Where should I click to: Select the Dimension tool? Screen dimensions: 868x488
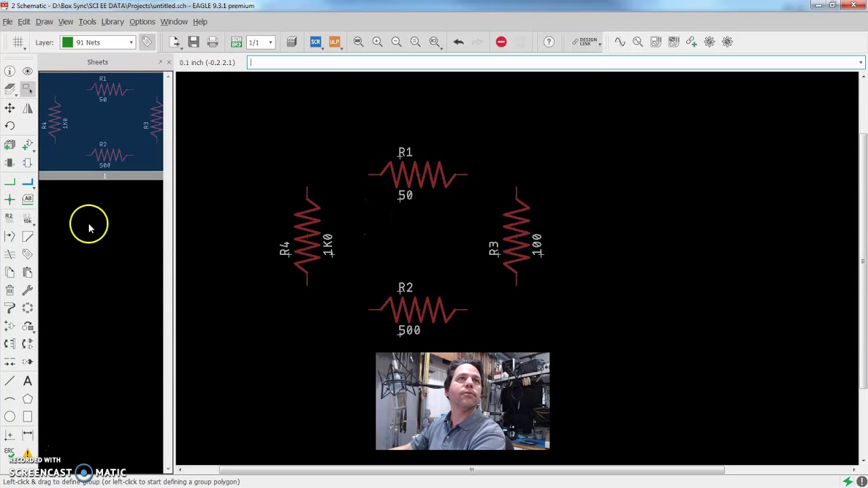click(x=27, y=434)
